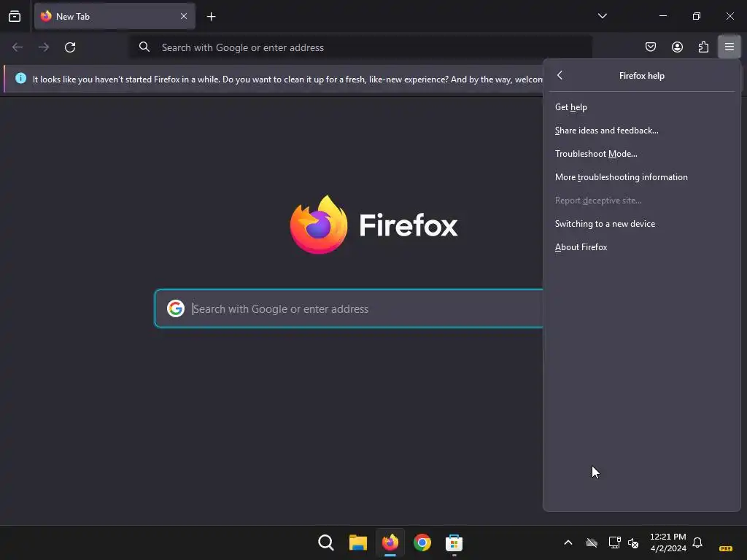
Task: Toggle the hamburger application menu
Action: click(729, 47)
